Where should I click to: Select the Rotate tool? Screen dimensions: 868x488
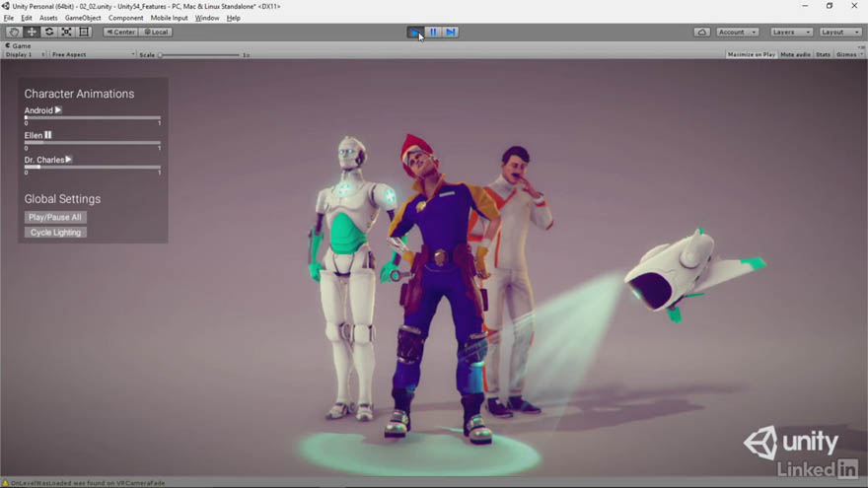pyautogui.click(x=49, y=33)
